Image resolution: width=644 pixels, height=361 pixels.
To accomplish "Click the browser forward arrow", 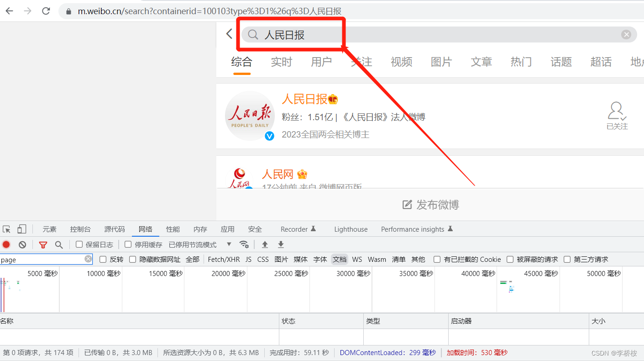I will 27,11.
